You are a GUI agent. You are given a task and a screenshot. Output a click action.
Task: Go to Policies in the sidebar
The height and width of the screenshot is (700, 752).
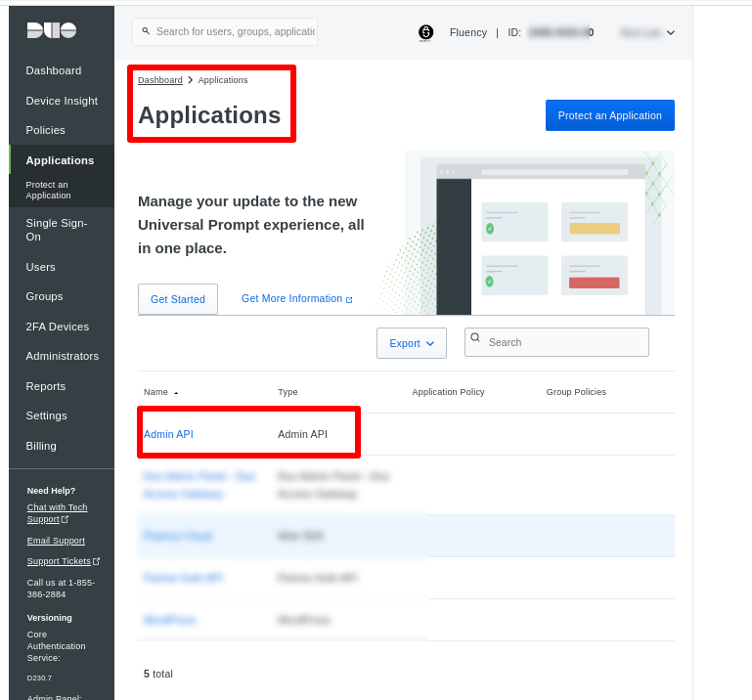(45, 130)
